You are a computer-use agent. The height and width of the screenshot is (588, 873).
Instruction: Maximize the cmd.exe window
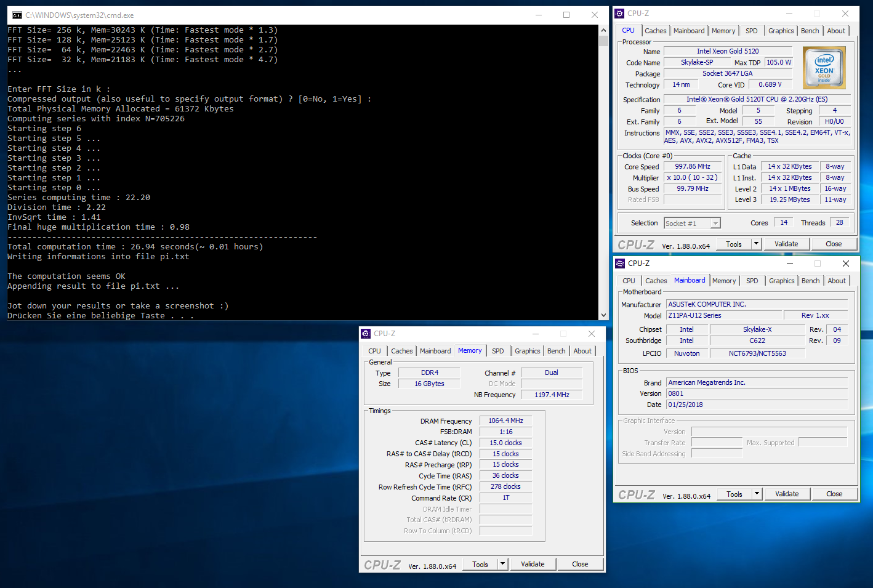pyautogui.click(x=566, y=15)
